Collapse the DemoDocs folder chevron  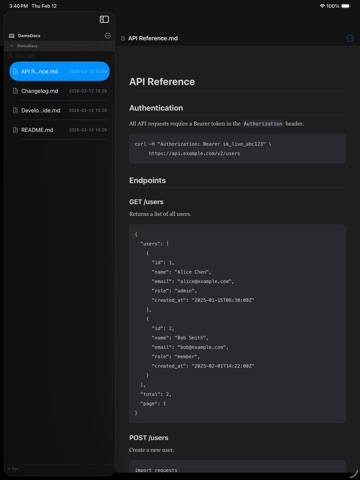(x=12, y=46)
